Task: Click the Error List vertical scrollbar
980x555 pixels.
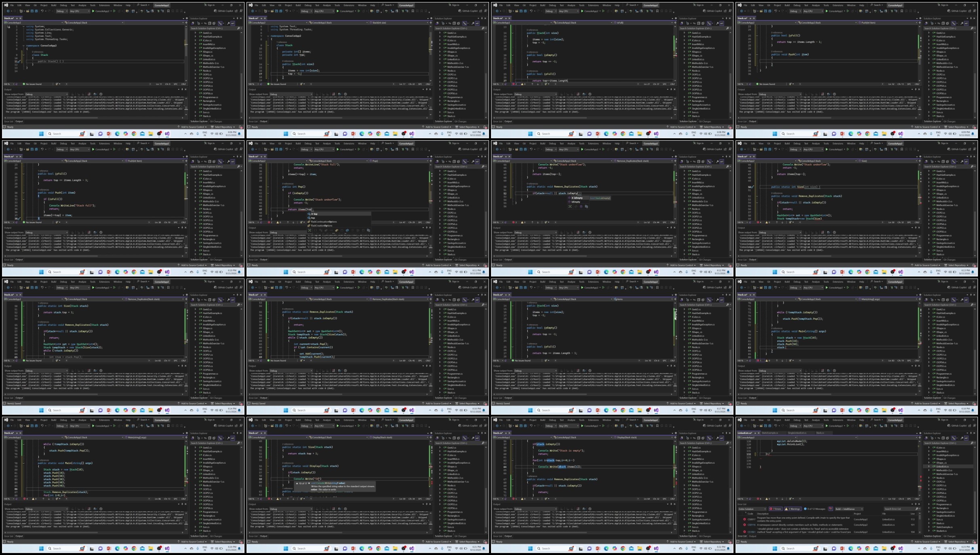Action: coord(919,523)
